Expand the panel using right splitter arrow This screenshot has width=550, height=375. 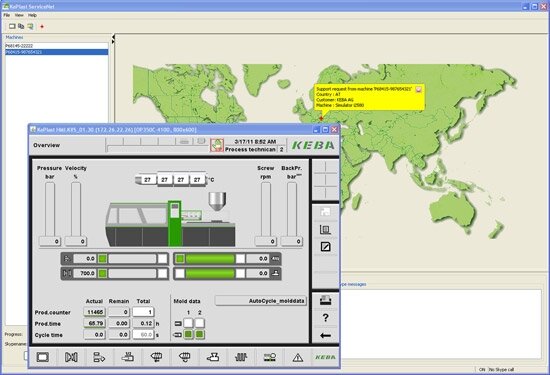pos(113,41)
